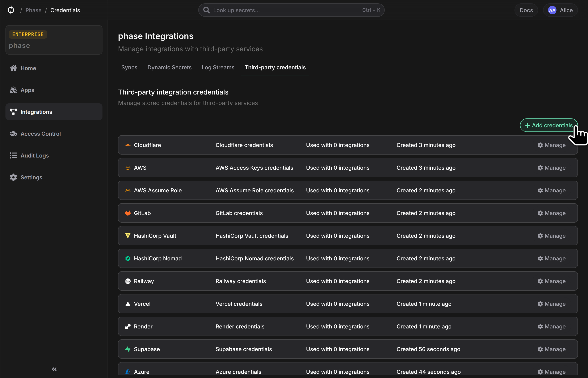Manage the Supabase credentials
This screenshot has height=378, width=588.
click(x=551, y=349)
